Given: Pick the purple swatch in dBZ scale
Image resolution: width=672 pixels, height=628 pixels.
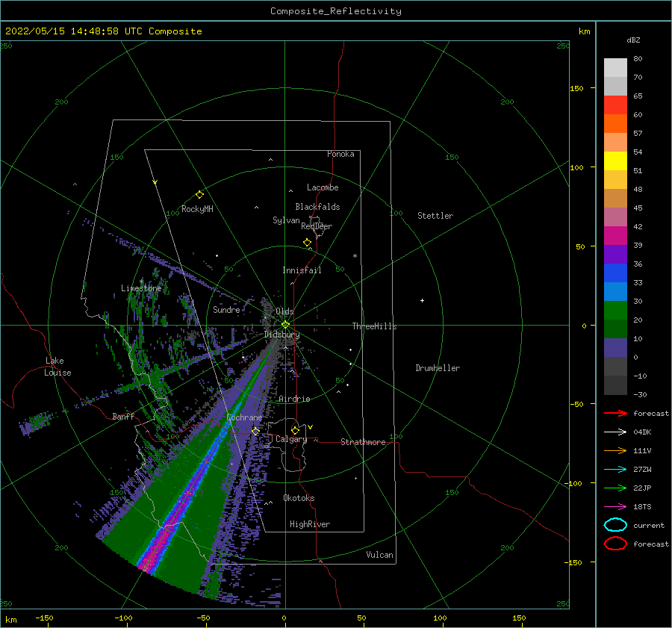Looking at the screenshot, I should click(615, 254).
